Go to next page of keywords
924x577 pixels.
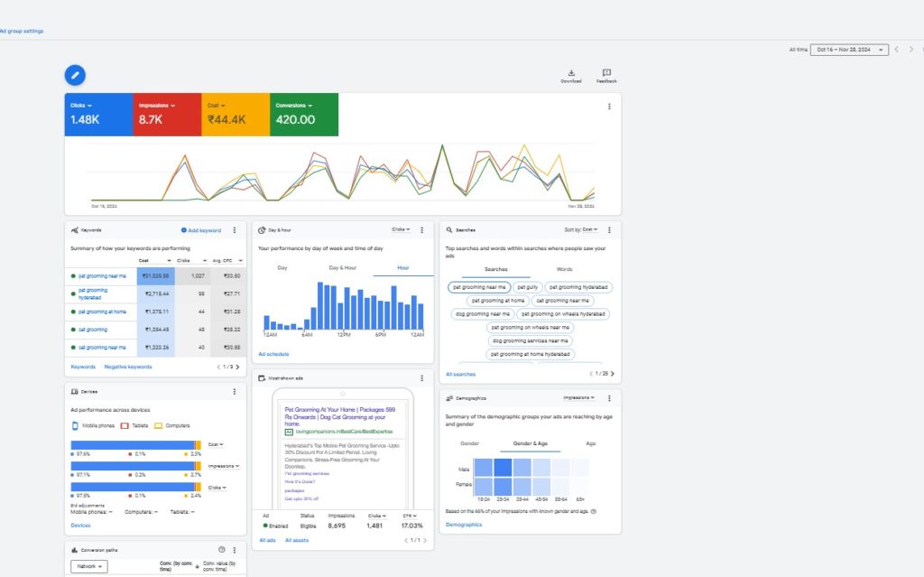pyautogui.click(x=237, y=367)
